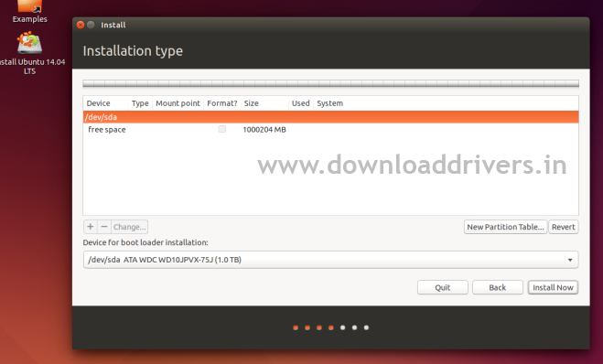The width and height of the screenshot is (603, 364).
Task: Click the Revert button
Action: click(564, 227)
